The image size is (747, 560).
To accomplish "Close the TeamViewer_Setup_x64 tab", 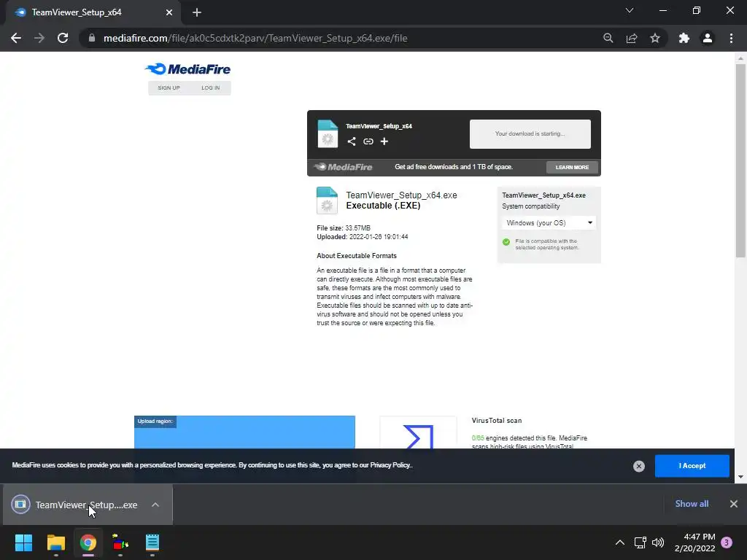I will (x=169, y=12).
